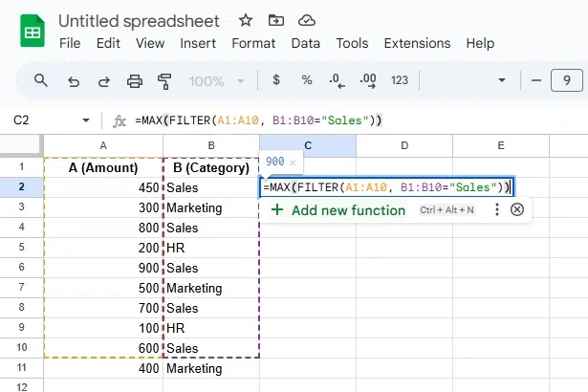Image resolution: width=588 pixels, height=392 pixels.
Task: Select Sales cell in row 10
Action: (x=211, y=348)
